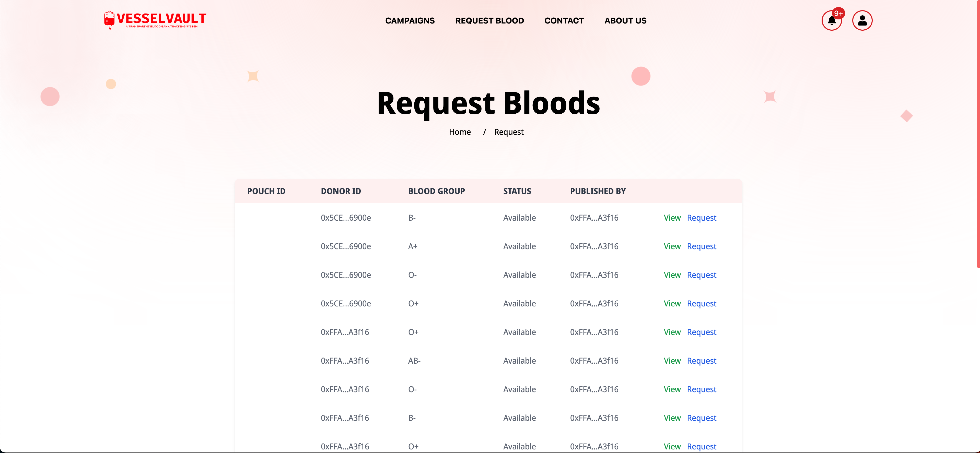This screenshot has width=980, height=453.
Task: Click the user profile icon
Action: point(862,20)
